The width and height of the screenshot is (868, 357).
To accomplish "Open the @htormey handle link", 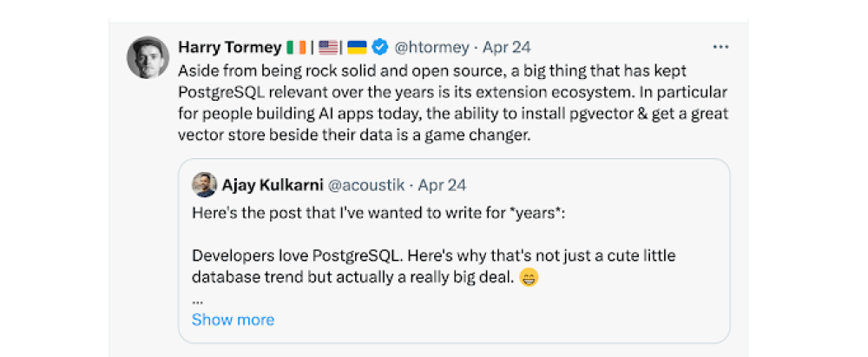I will pyautogui.click(x=431, y=47).
